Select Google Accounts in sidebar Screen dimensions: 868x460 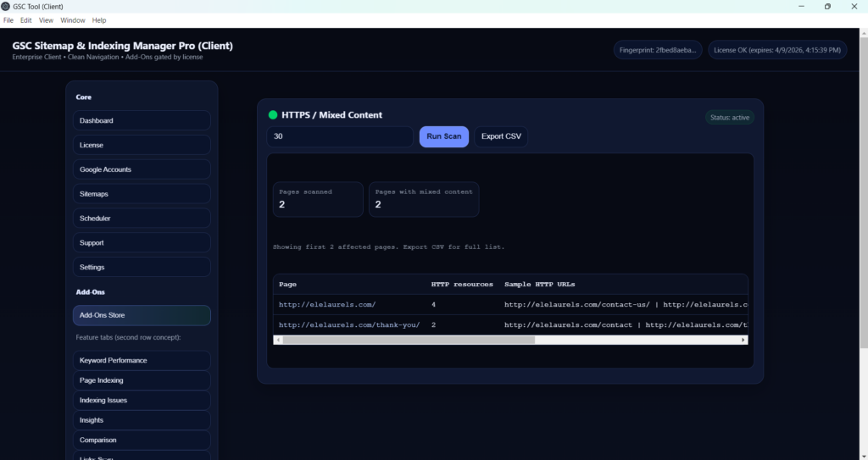[x=142, y=169]
